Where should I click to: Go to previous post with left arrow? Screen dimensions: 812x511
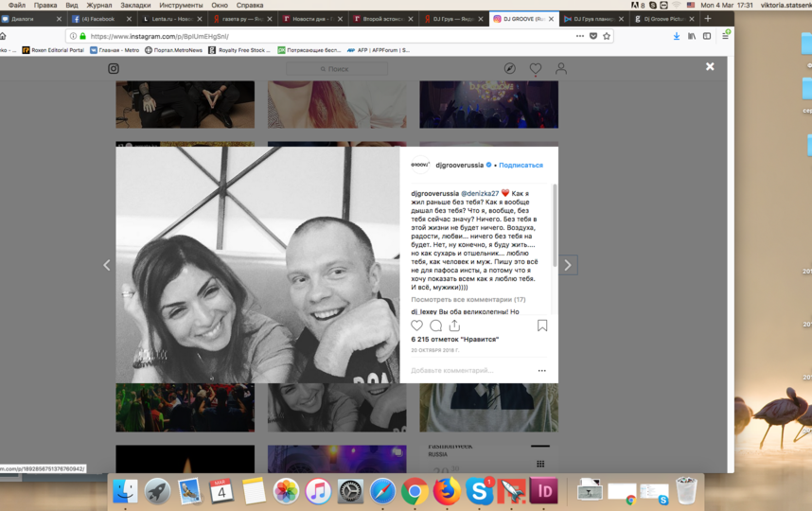coord(106,266)
